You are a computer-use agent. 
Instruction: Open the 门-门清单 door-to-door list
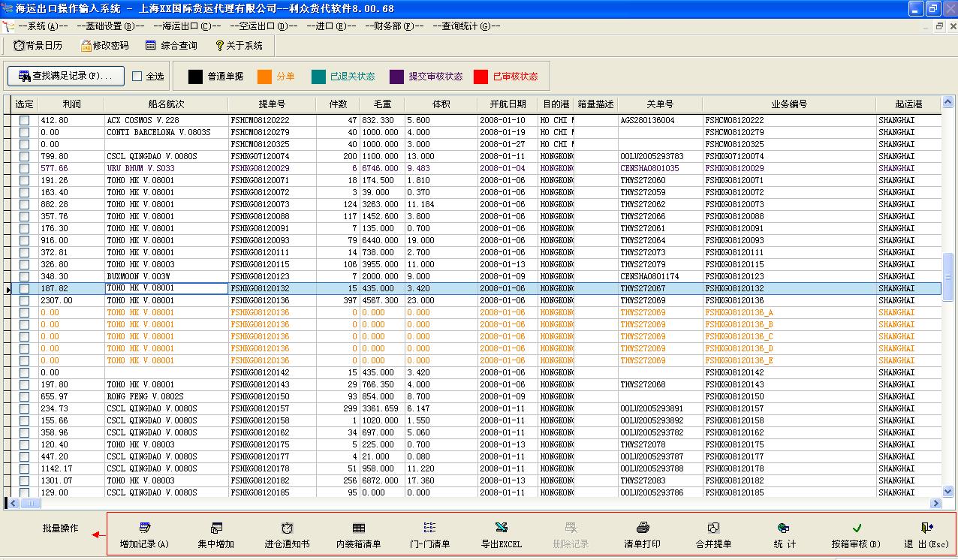[429, 535]
